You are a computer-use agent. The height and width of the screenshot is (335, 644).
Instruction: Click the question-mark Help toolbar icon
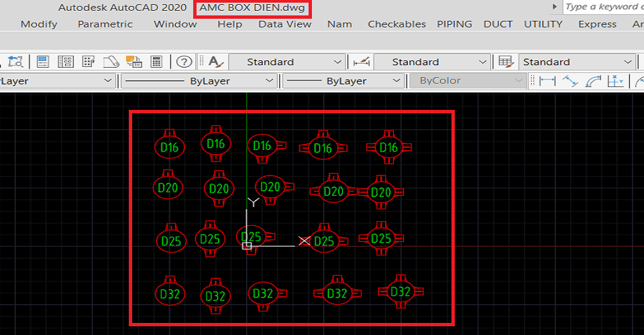coord(184,62)
